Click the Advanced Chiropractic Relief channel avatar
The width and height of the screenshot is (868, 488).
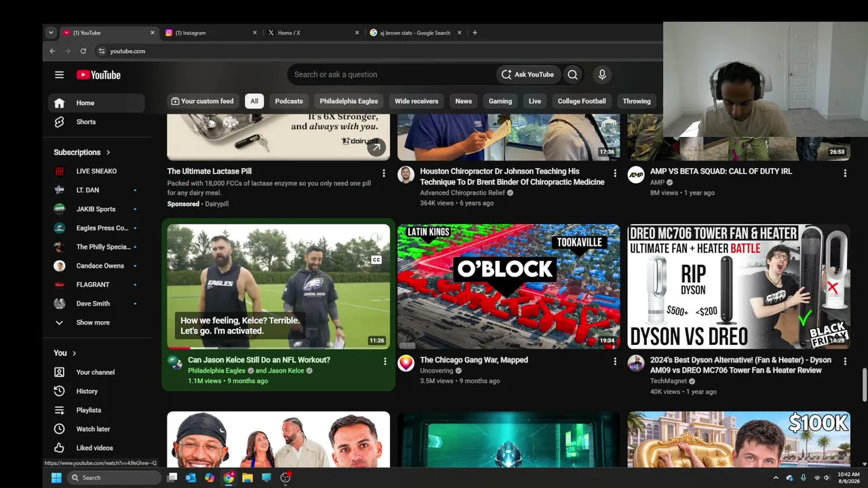pos(406,175)
